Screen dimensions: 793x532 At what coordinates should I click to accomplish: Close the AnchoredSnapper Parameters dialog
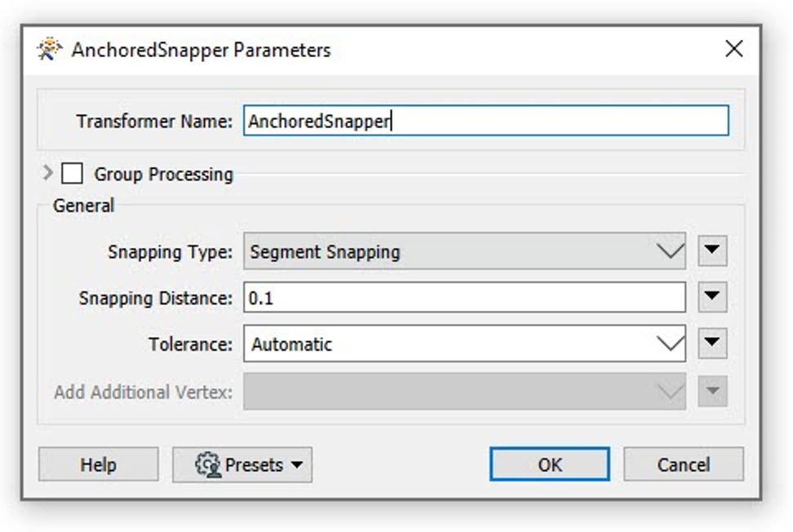point(733,49)
